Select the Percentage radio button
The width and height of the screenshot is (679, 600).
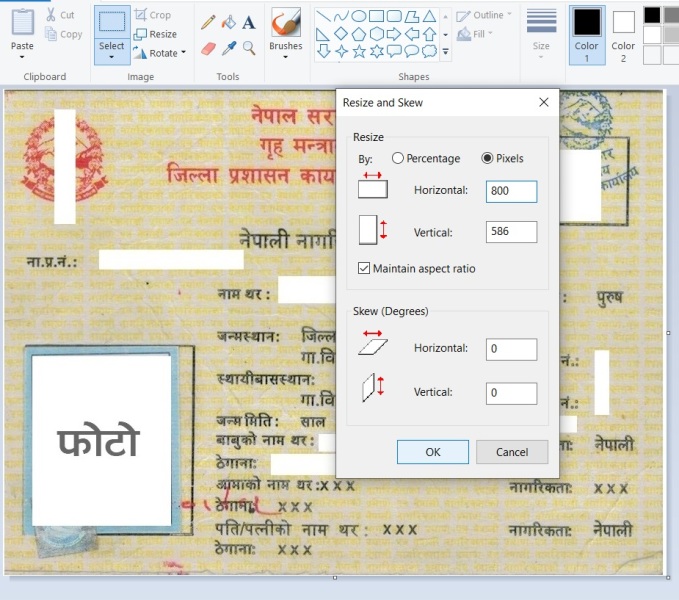coord(398,158)
